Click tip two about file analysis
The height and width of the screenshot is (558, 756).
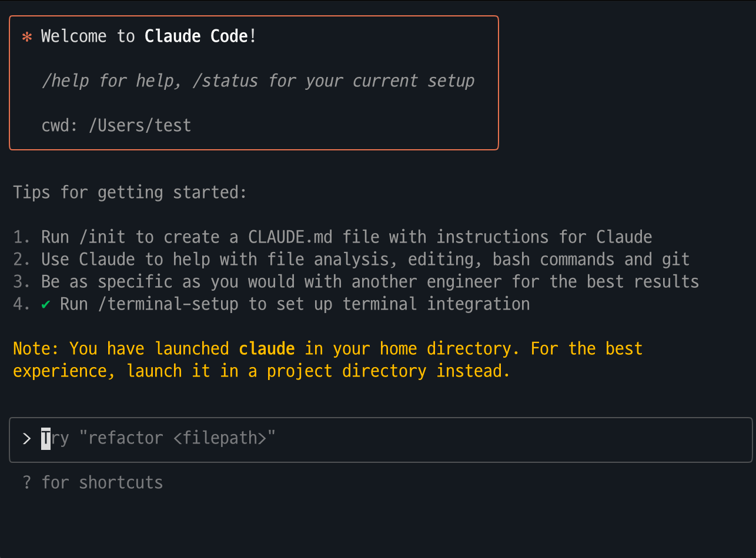click(x=352, y=260)
